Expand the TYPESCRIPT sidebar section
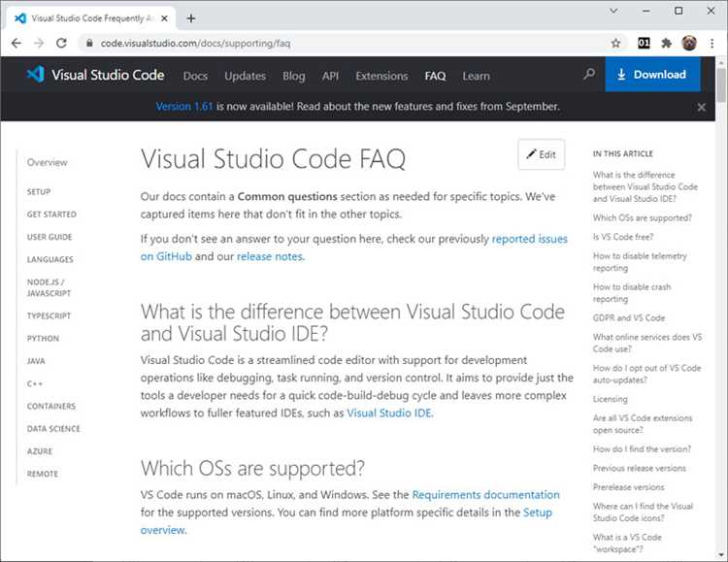The width and height of the screenshot is (728, 562). click(x=49, y=315)
